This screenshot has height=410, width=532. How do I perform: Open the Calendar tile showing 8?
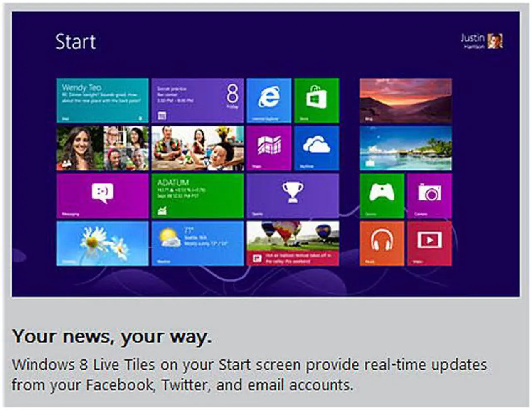[x=197, y=101]
